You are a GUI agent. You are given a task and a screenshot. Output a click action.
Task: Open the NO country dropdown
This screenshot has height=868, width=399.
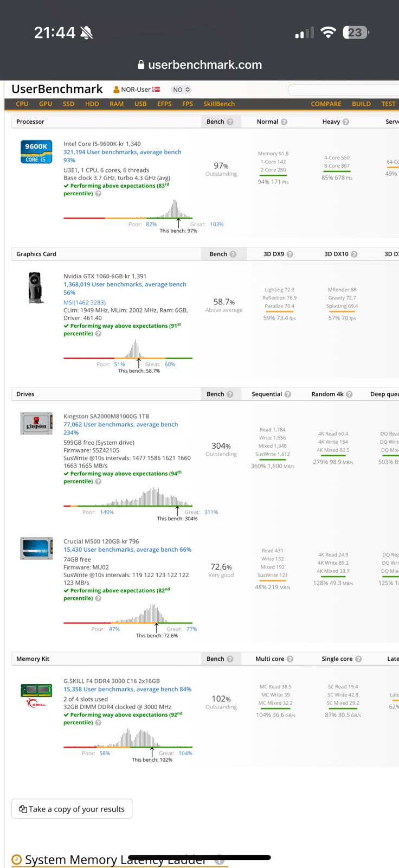pyautogui.click(x=181, y=90)
